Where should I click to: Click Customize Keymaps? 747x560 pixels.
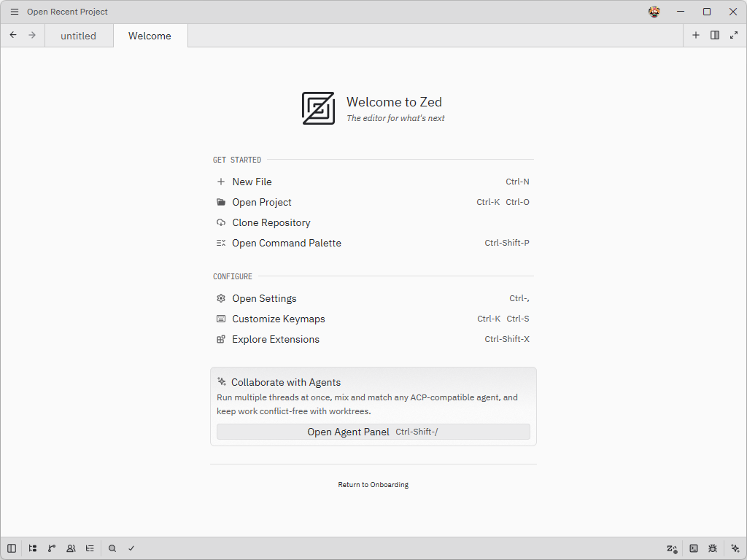(373, 319)
